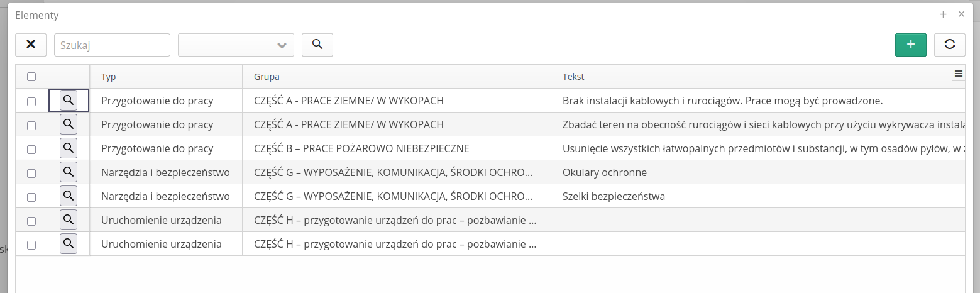Check the 'Okulary ochronne' row checkbox
Image resolution: width=980 pixels, height=293 pixels.
coord(31,173)
